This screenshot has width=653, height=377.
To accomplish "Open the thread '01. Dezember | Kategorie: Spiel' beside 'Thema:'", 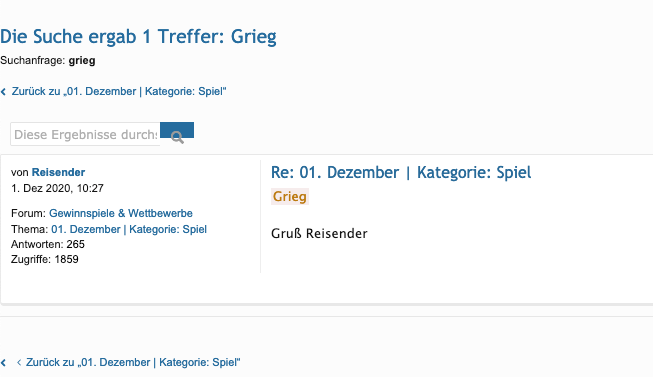I will point(129,229).
